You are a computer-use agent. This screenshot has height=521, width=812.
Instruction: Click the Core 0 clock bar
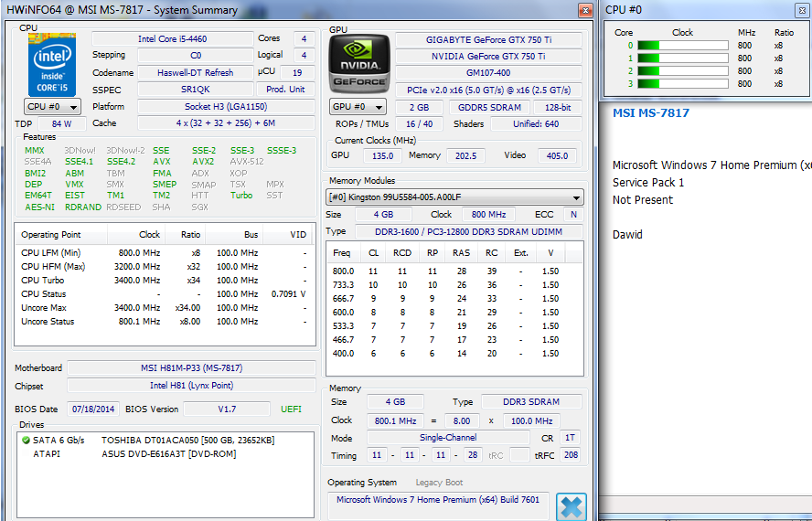682,46
